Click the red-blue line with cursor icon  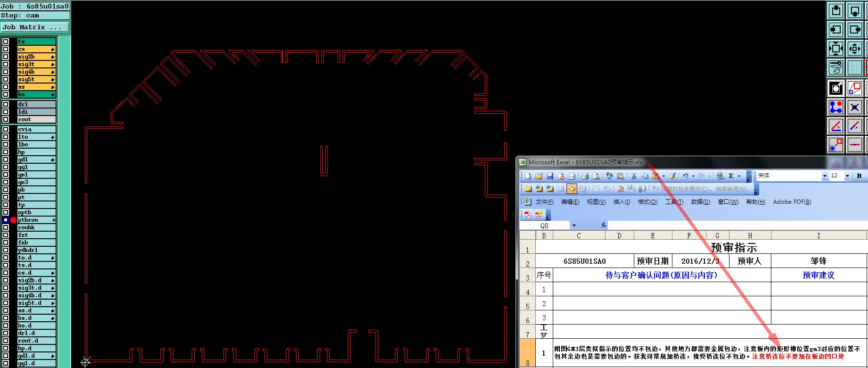pyautogui.click(x=836, y=126)
